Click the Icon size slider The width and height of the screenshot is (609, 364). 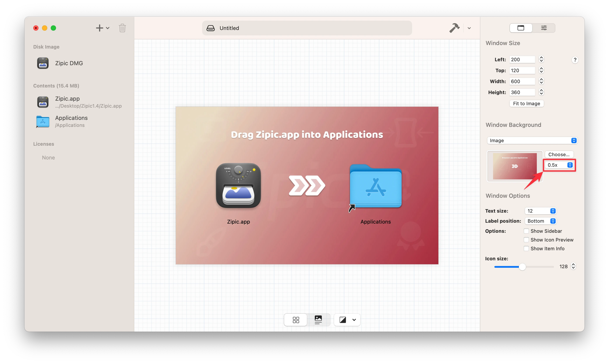524,267
